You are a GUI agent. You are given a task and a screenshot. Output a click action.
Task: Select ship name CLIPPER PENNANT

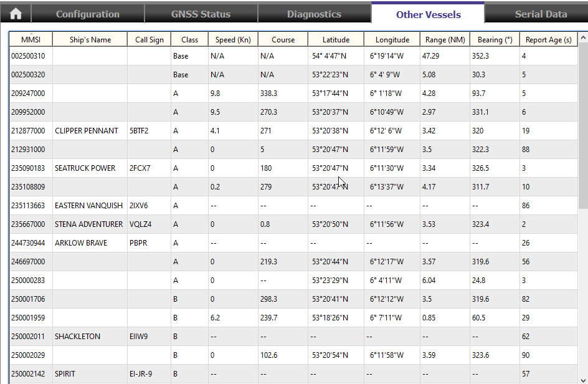click(x=86, y=131)
